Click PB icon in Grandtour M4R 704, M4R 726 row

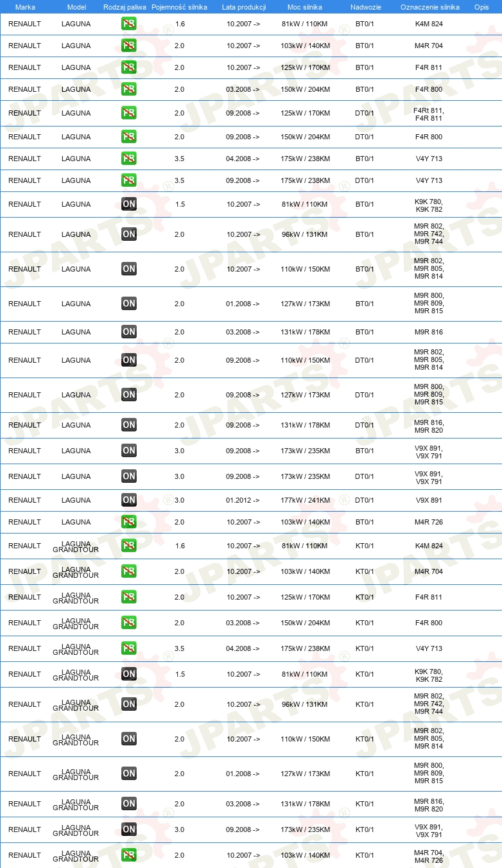(x=129, y=855)
